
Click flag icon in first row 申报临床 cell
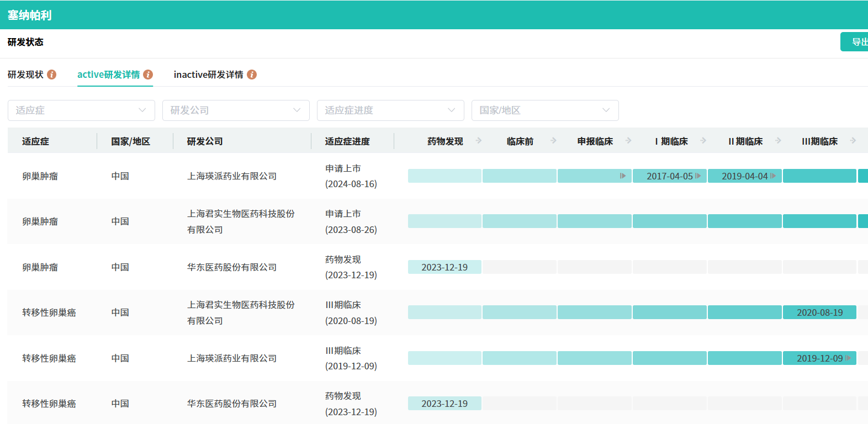(x=623, y=176)
